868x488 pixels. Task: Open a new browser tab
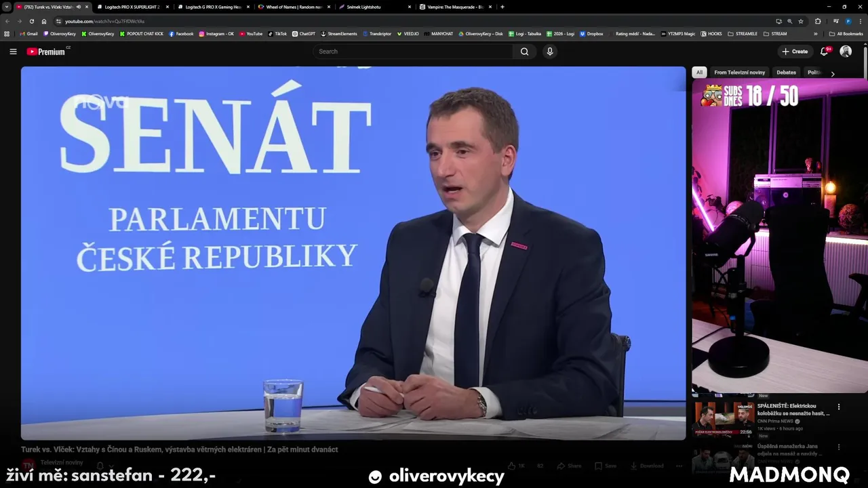(x=502, y=7)
